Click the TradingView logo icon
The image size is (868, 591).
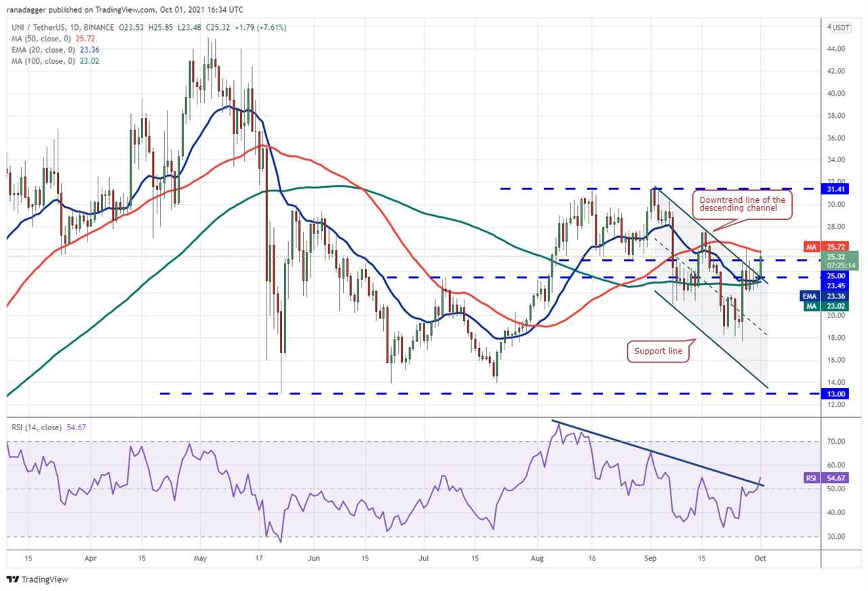[14, 579]
